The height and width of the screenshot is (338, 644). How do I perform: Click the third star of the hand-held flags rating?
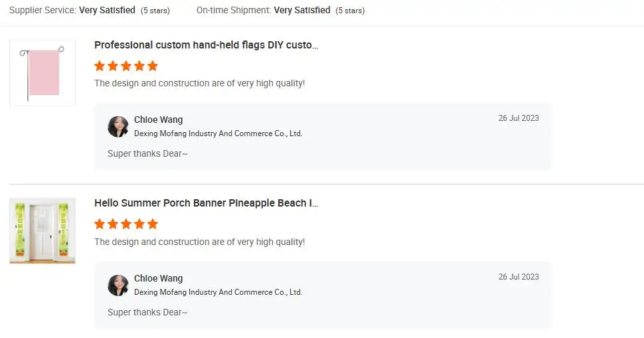(126, 66)
